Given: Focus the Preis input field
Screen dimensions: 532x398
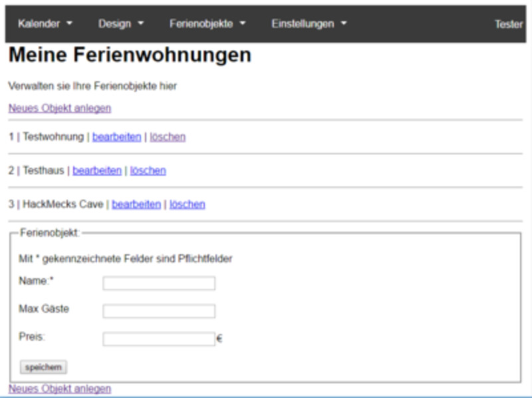Looking at the screenshot, I should click(159, 339).
